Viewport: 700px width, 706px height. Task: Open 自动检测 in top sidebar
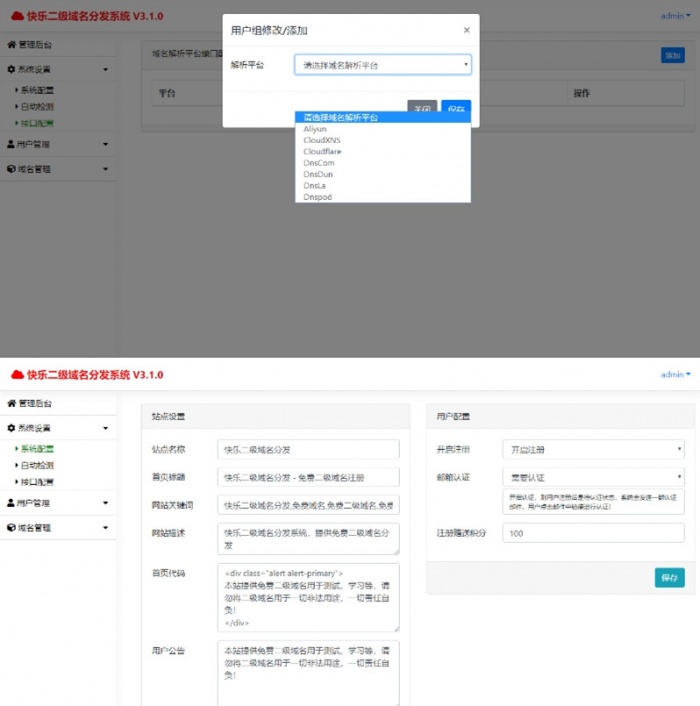pos(37,107)
